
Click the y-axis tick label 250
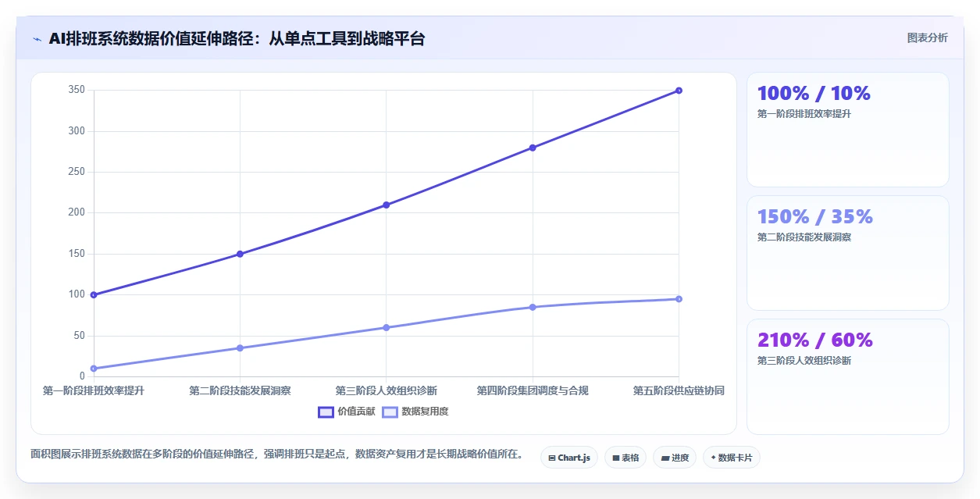point(77,172)
